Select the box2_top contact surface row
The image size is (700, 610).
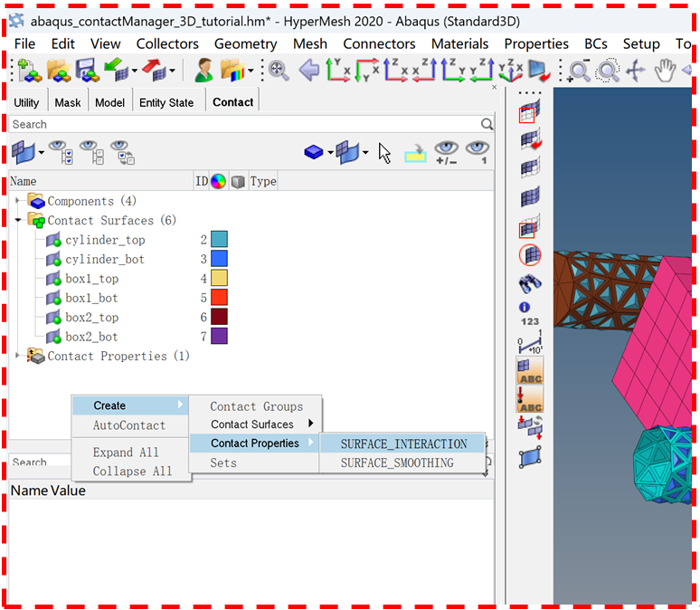click(92, 318)
